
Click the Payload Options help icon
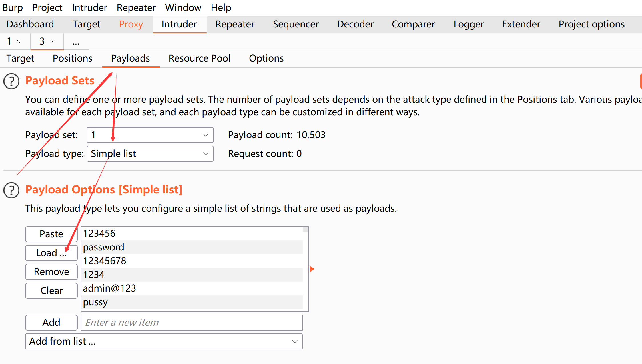11,190
